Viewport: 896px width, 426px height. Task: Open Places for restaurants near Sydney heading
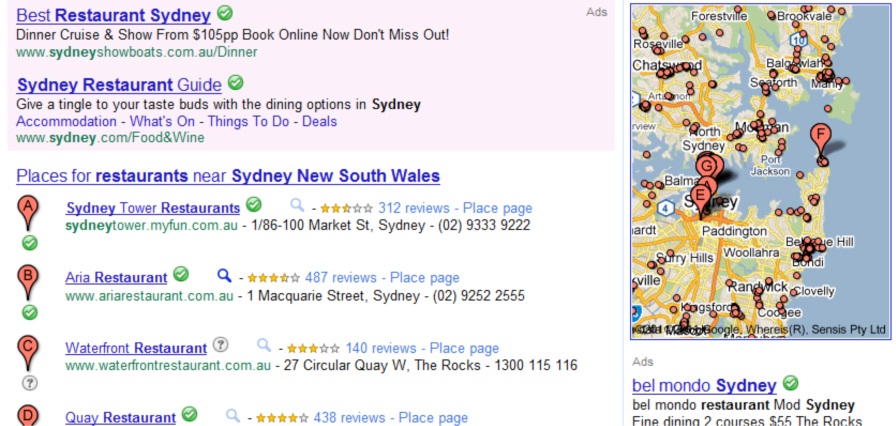[228, 176]
